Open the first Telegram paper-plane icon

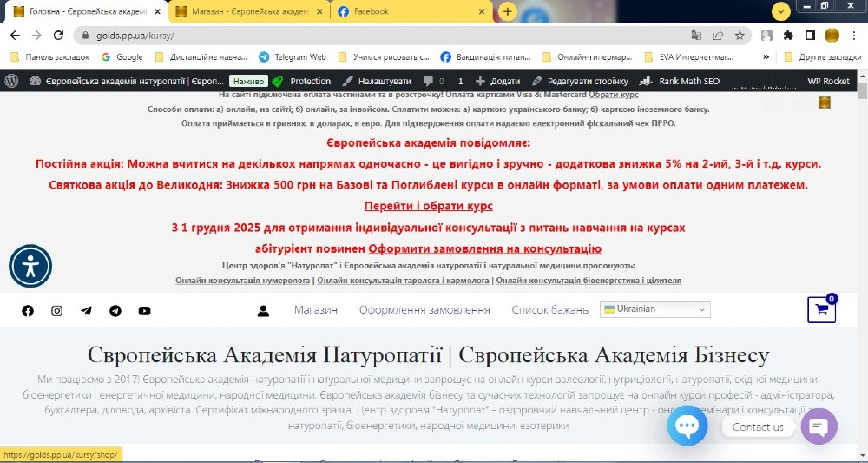pos(86,311)
